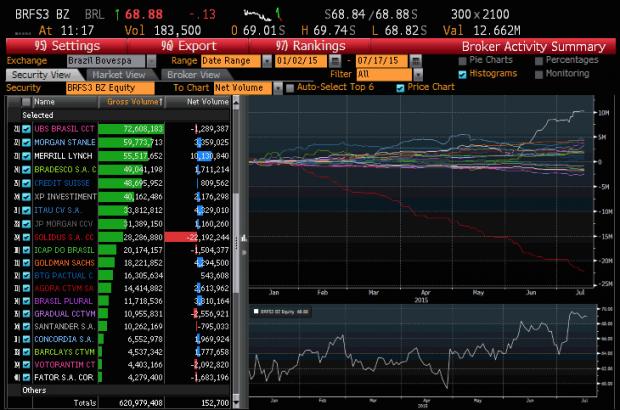Disable the Price Chart checkbox

tap(401, 88)
